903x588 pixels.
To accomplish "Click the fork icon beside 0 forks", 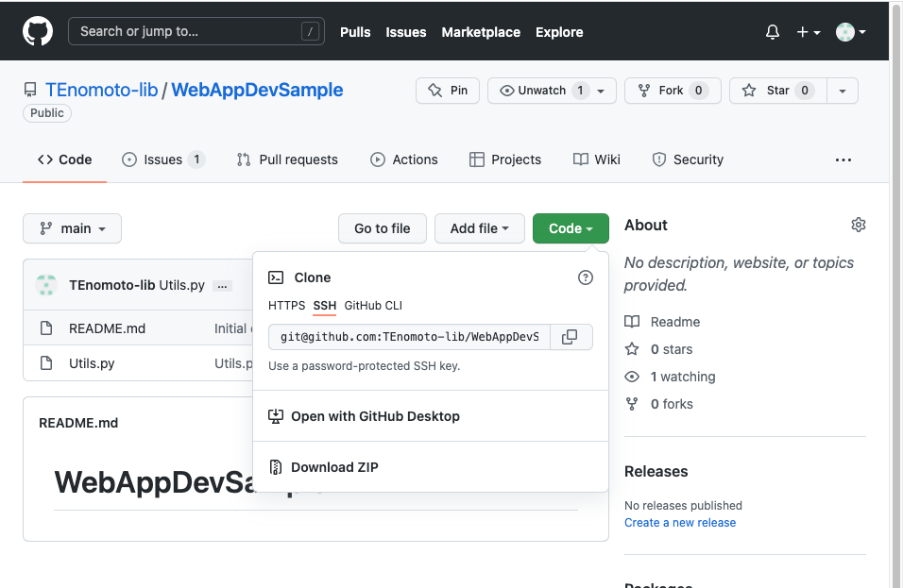I will 632,404.
